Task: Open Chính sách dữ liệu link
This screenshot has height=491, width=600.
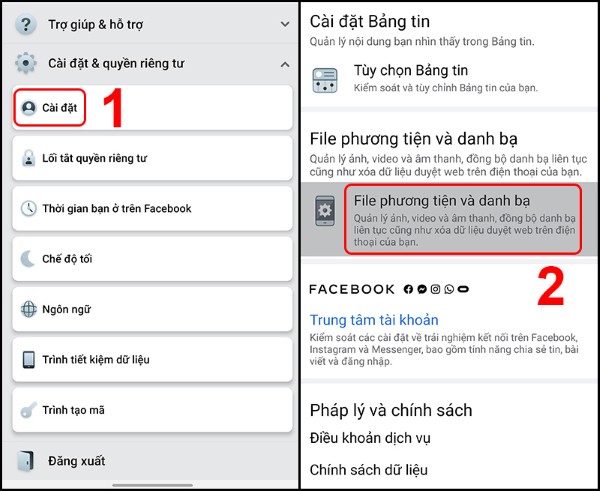Action: click(368, 470)
